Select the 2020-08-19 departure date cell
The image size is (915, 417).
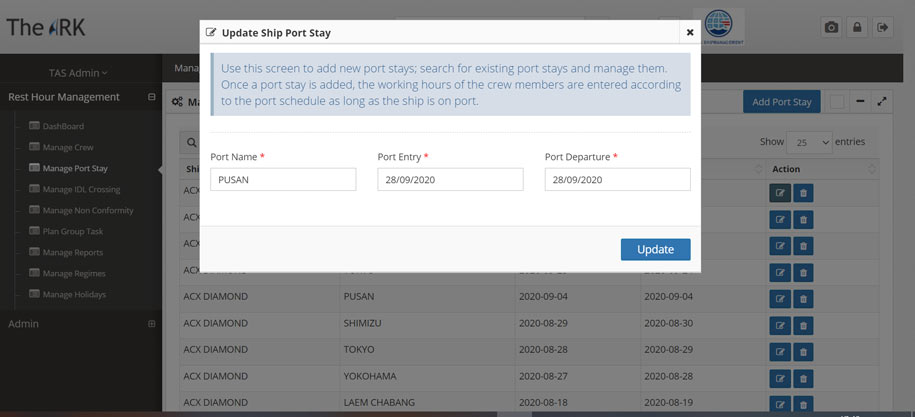[669, 402]
